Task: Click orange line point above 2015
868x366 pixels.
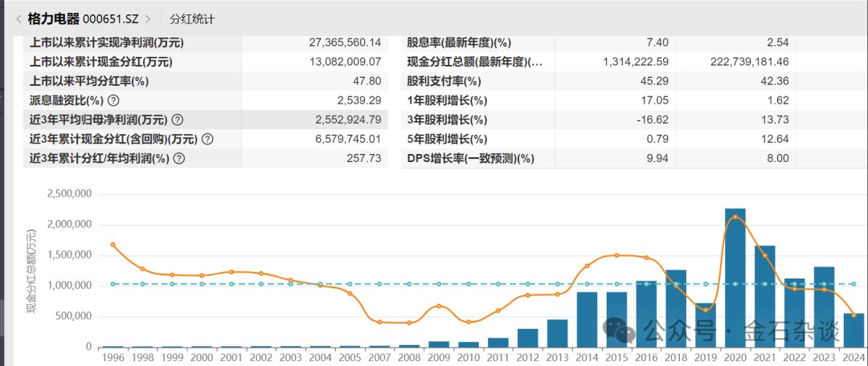Action: 616,255
